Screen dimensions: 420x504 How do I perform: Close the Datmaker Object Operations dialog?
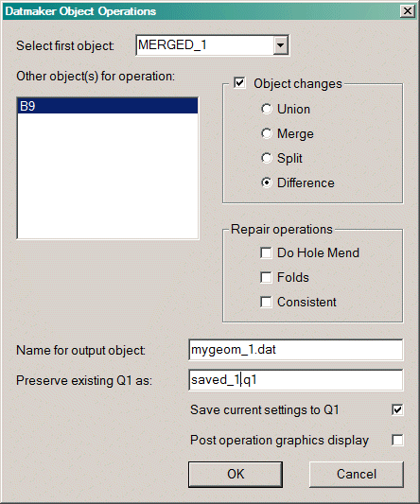[407, 11]
